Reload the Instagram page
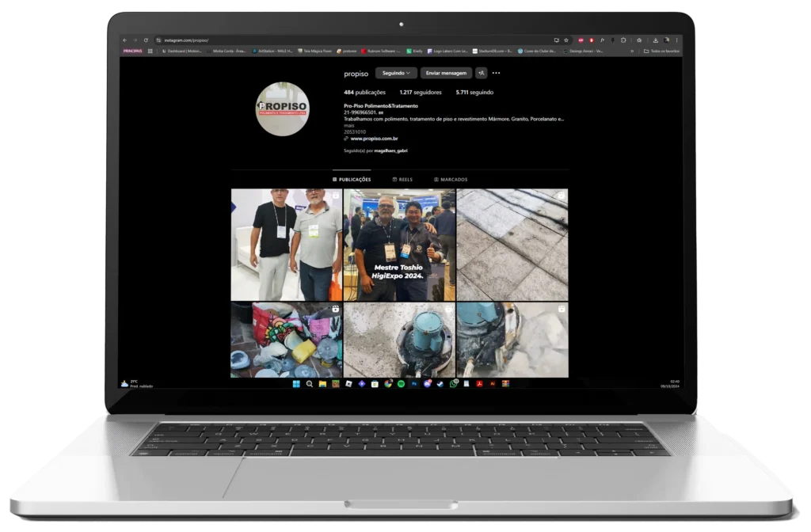This screenshot has width=811, height=532. tap(146, 40)
